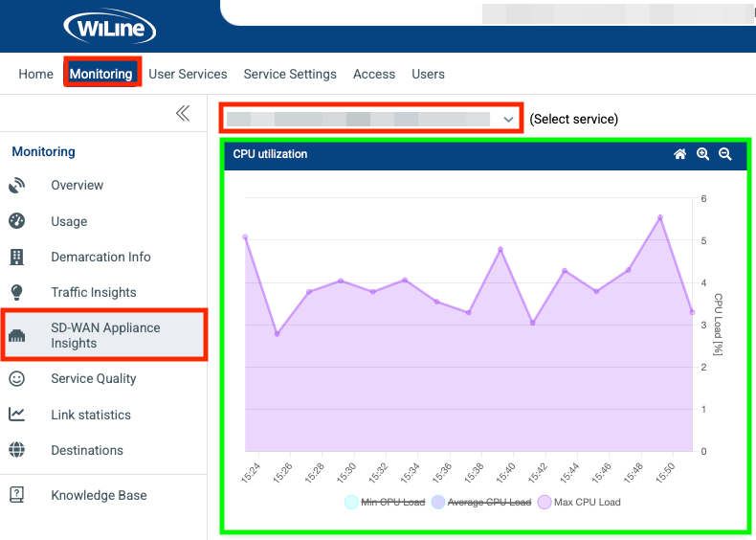The height and width of the screenshot is (540, 756).
Task: Open Usage in the Monitoring sidebar
Action: tap(69, 221)
